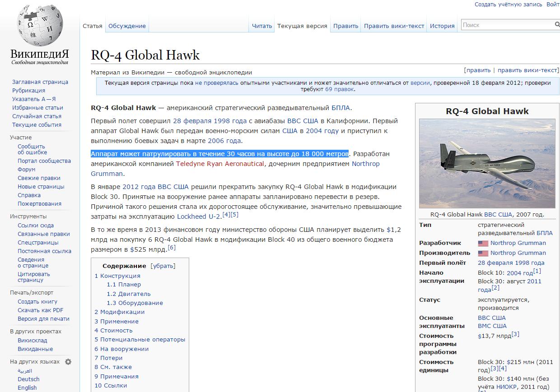Jump to contents item 3 Применение
This screenshot has height=392, width=560.
coord(117,322)
